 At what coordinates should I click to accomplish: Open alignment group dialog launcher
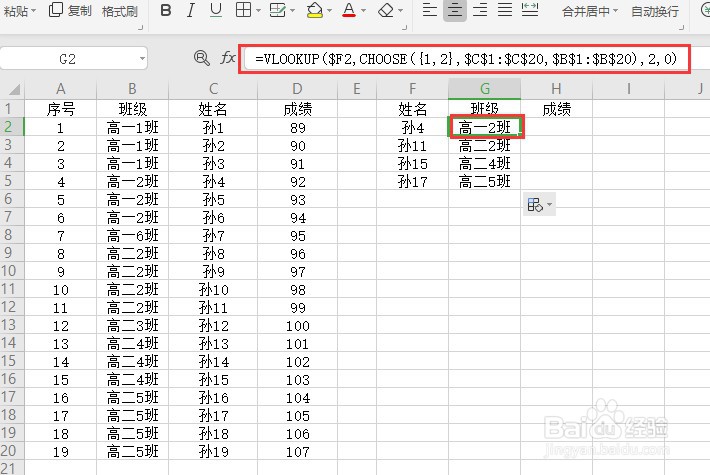tap(681, 28)
